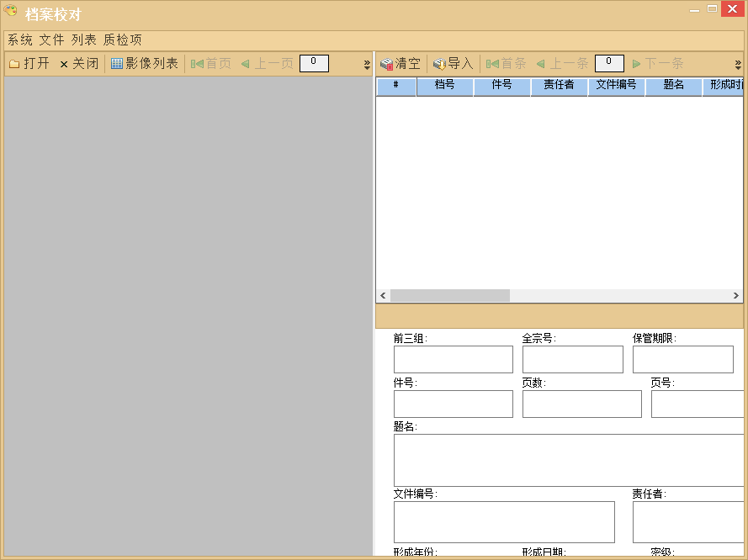
Task: Focus the 保管期限 input field
Action: pyautogui.click(x=683, y=359)
